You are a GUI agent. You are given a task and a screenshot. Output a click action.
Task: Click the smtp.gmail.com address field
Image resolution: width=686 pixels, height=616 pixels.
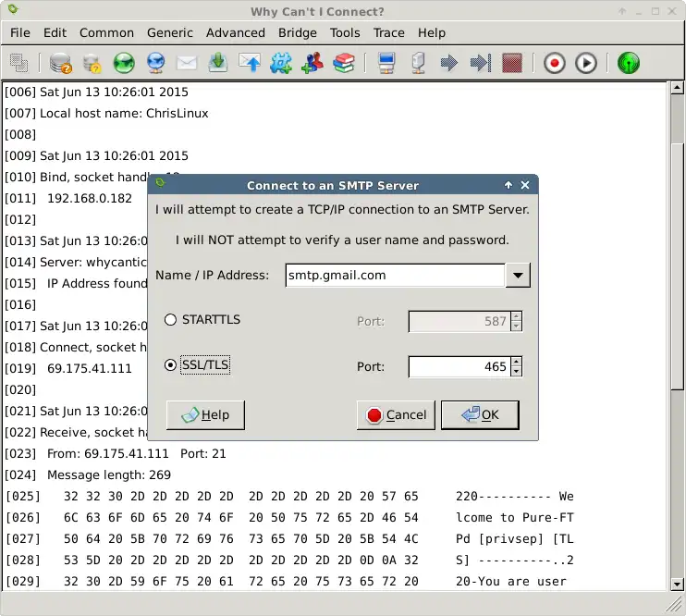[395, 276]
